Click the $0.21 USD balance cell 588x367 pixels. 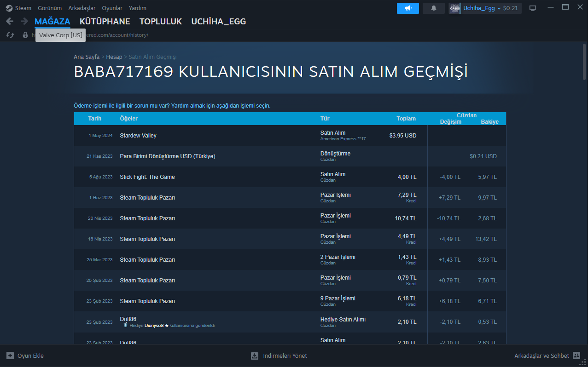coord(483,156)
